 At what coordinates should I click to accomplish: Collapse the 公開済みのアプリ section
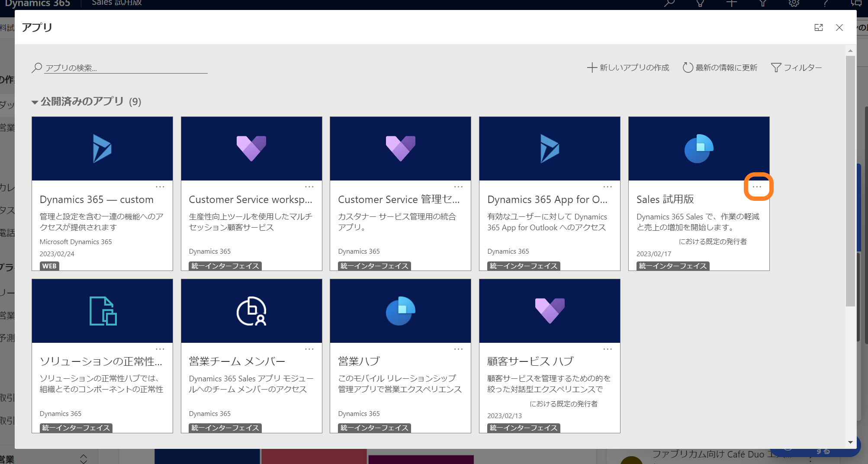[35, 102]
